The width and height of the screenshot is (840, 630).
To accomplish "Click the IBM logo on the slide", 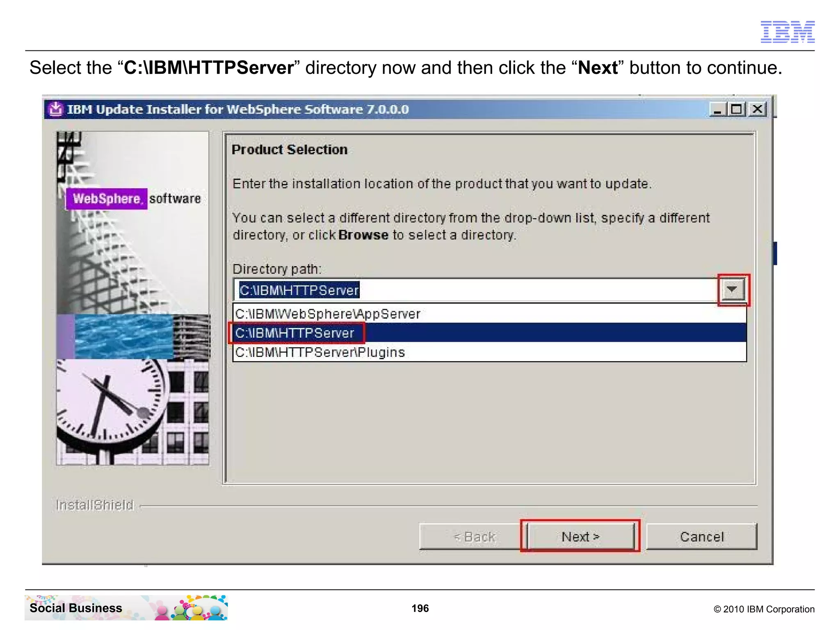I will (x=787, y=32).
